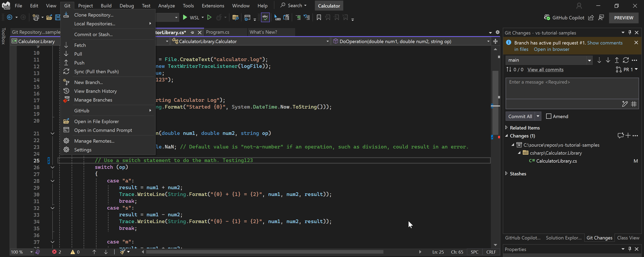The image size is (644, 257).
Task: Click the Pull arrow icon in Git Changes
Action: [x=608, y=60]
